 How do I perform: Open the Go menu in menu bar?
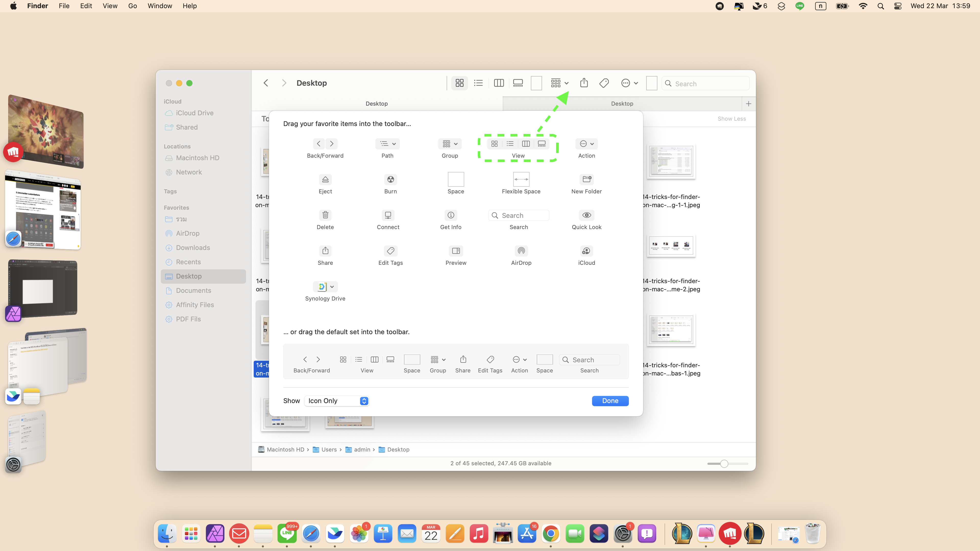click(132, 6)
